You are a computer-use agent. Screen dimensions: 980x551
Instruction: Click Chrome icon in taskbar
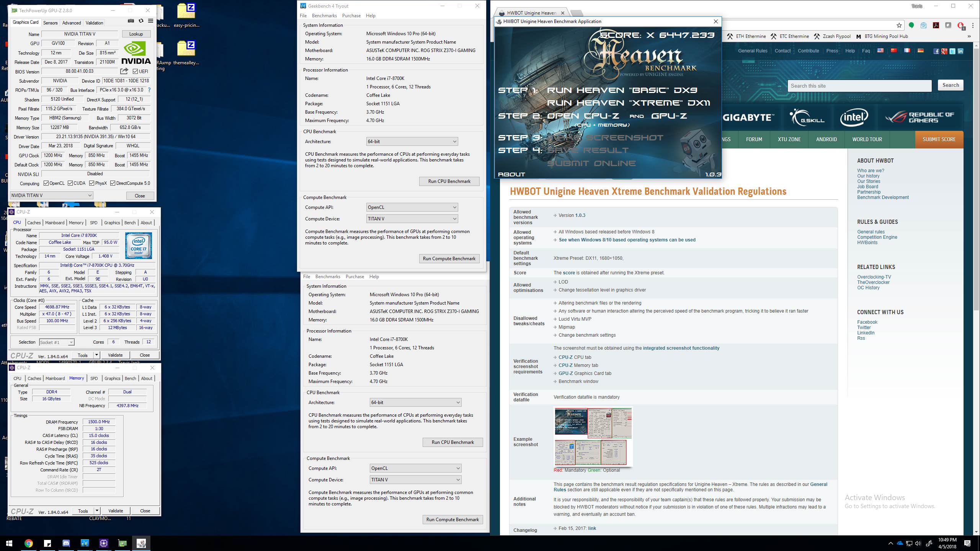(28, 543)
